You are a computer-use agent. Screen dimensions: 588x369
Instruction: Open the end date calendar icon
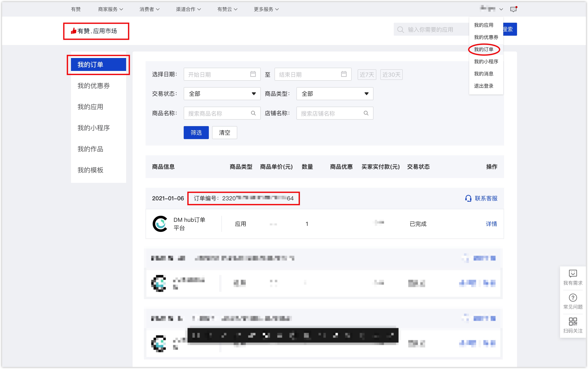(x=344, y=74)
